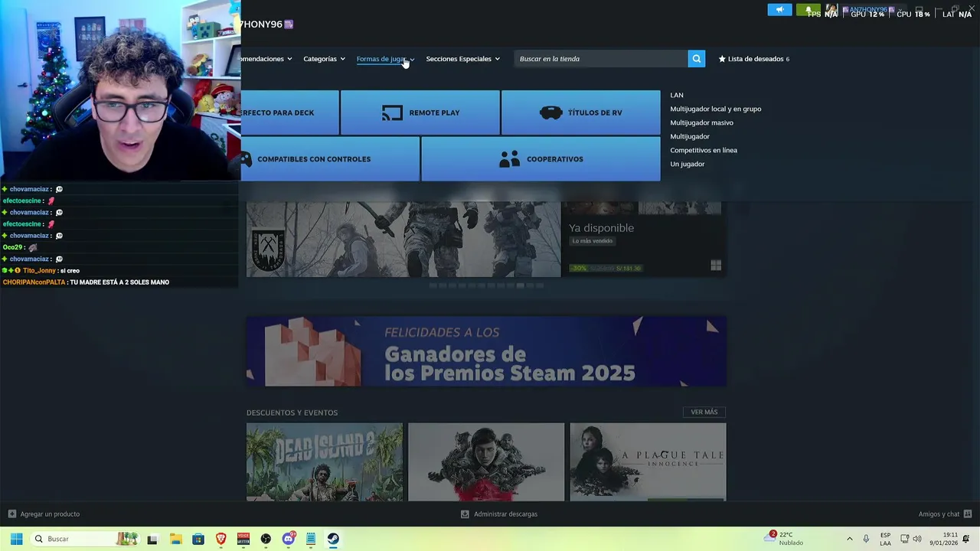The height and width of the screenshot is (551, 980).
Task: Open the Cooperativos tile
Action: coord(541,159)
